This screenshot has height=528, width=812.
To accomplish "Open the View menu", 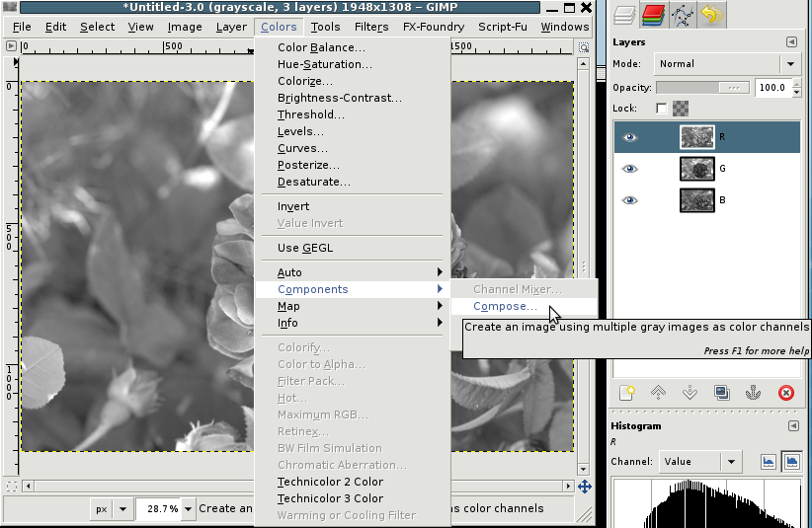I will (x=140, y=27).
